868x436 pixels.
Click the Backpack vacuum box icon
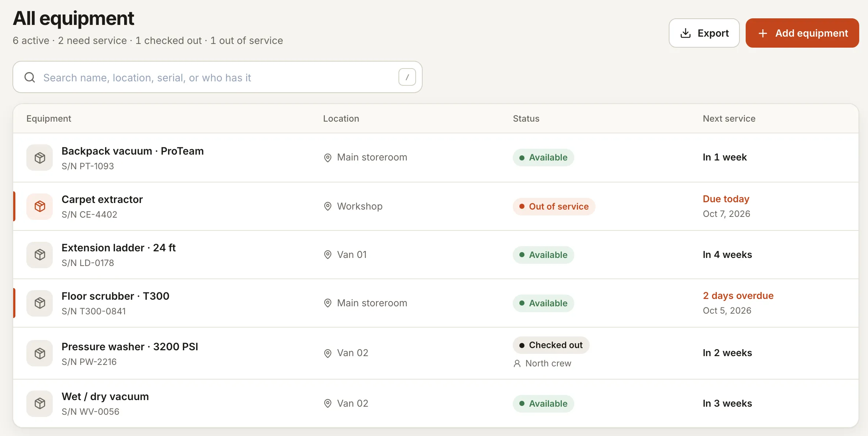40,158
